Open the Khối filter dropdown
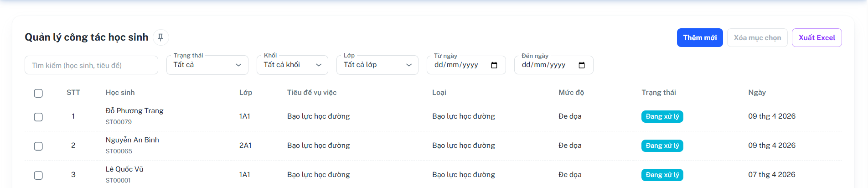Screen dimensions: 868x188 293,65
